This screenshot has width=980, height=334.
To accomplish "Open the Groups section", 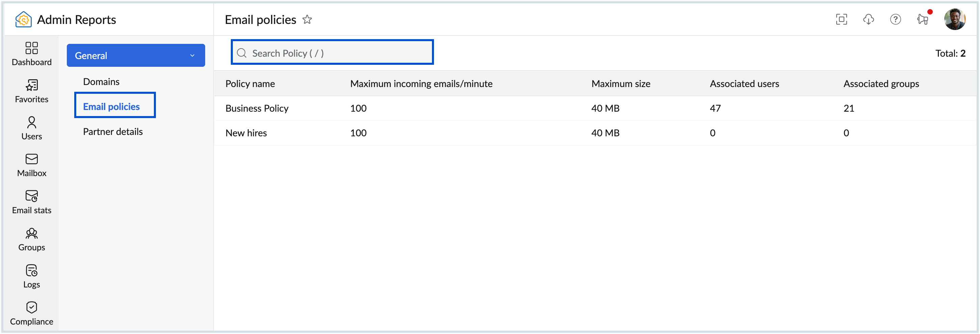I will tap(32, 239).
